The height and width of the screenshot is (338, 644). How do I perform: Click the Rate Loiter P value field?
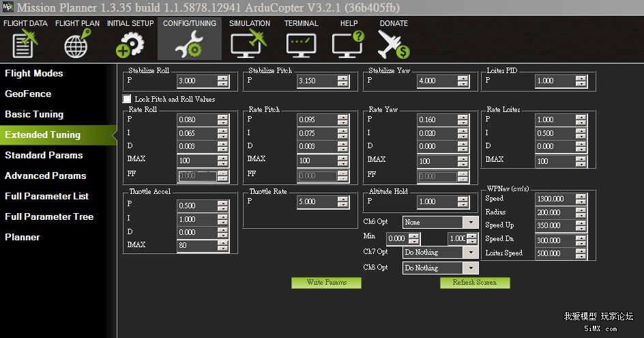pyautogui.click(x=555, y=119)
